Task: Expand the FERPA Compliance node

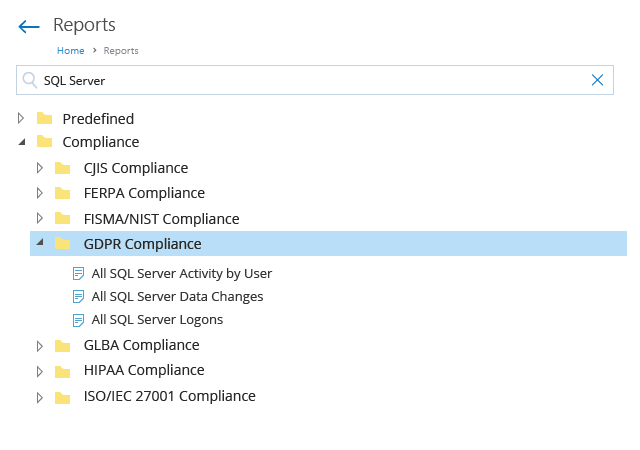Action: tap(40, 193)
